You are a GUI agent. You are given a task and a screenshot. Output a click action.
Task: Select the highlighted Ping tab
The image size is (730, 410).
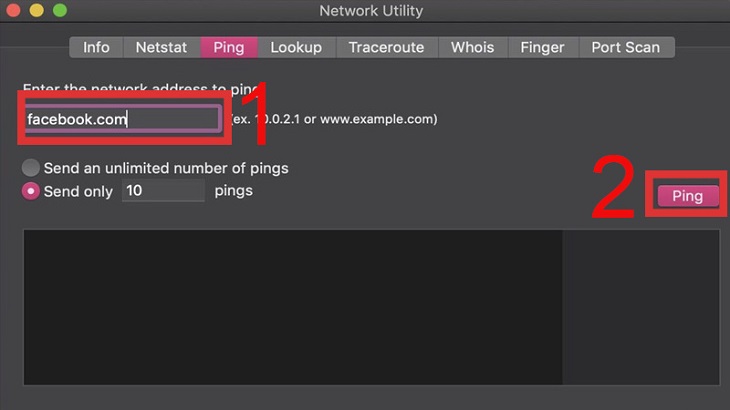click(x=229, y=47)
